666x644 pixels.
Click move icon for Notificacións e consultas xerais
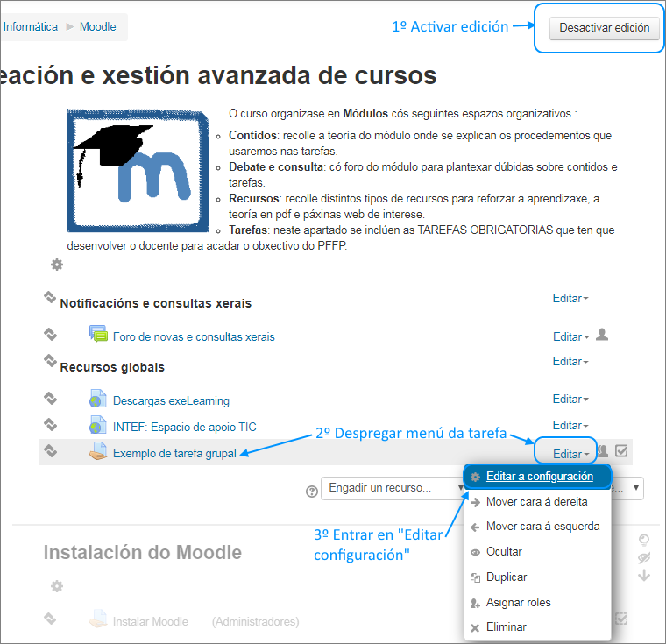[50, 297]
